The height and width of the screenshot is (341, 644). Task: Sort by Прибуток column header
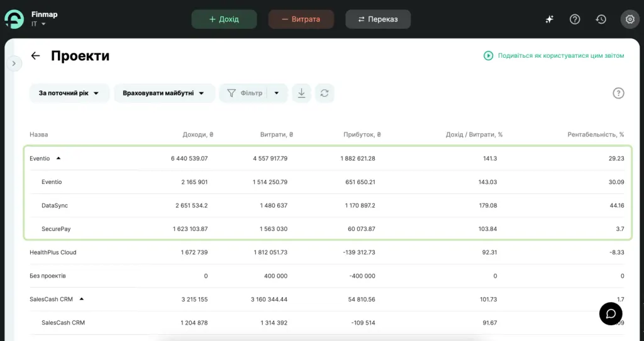[x=362, y=134]
